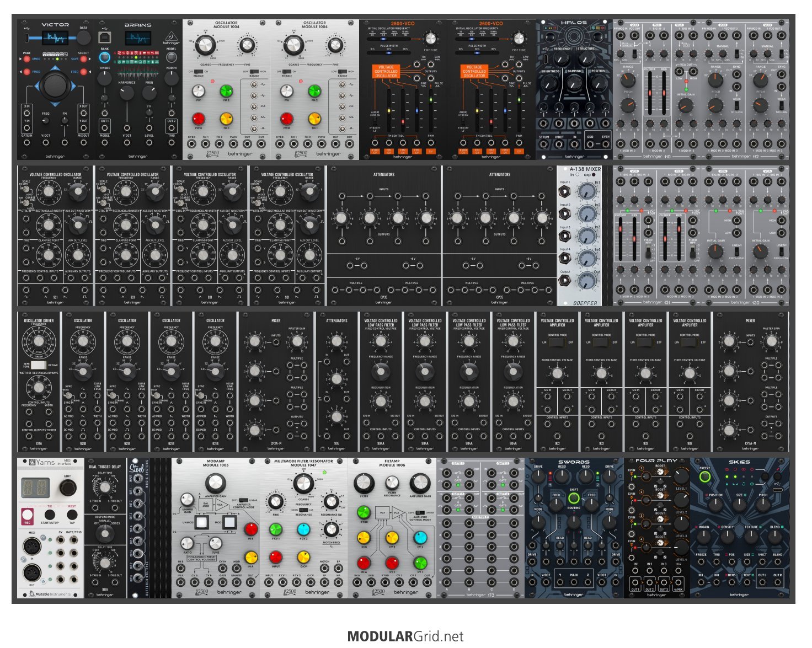
Task: Click the MIX OUT jack on Victor
Action: click(83, 143)
